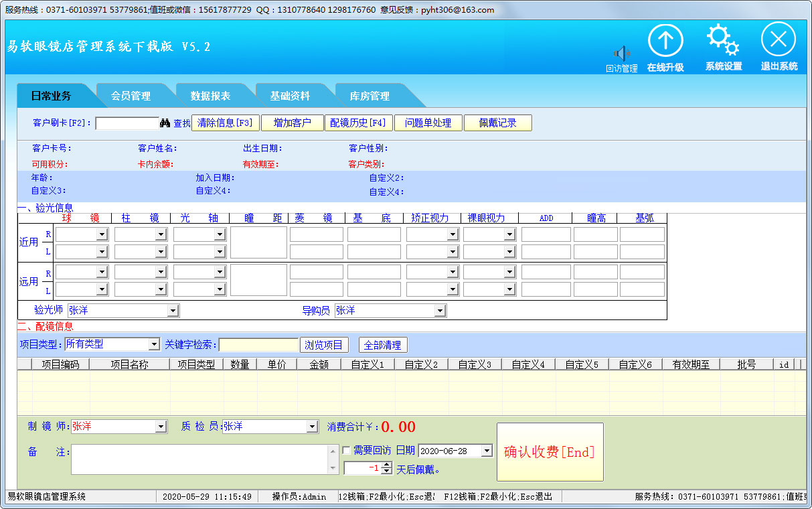Screen dimensions: 812x509
Task: Click 在线升级 upload arrow icon
Action: 665,40
